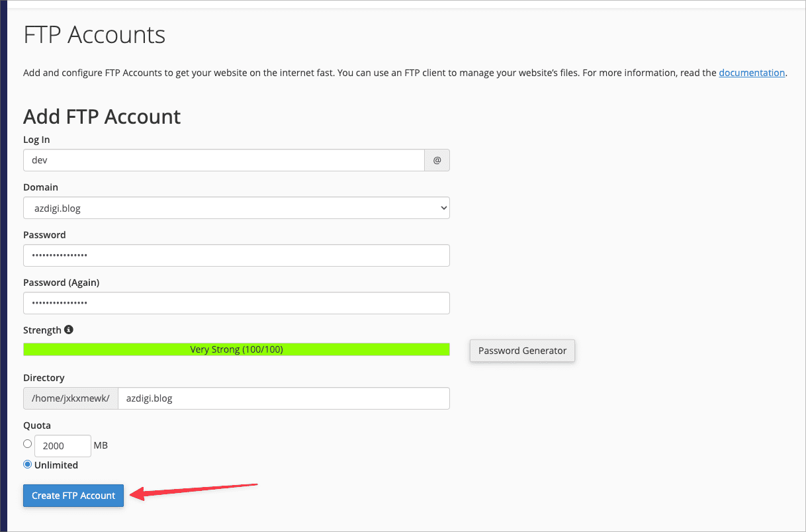Click the Strength info icon
The height and width of the screenshot is (532, 806).
pos(69,330)
